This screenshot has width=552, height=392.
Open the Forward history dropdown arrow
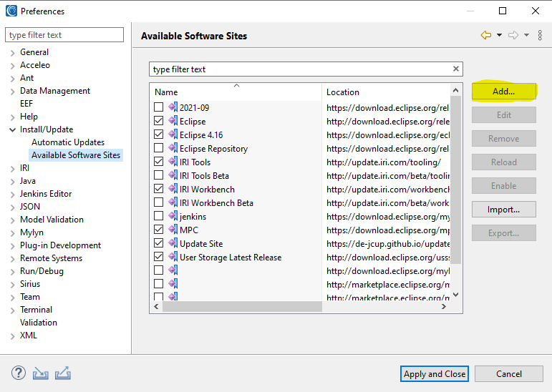pyautogui.click(x=526, y=35)
